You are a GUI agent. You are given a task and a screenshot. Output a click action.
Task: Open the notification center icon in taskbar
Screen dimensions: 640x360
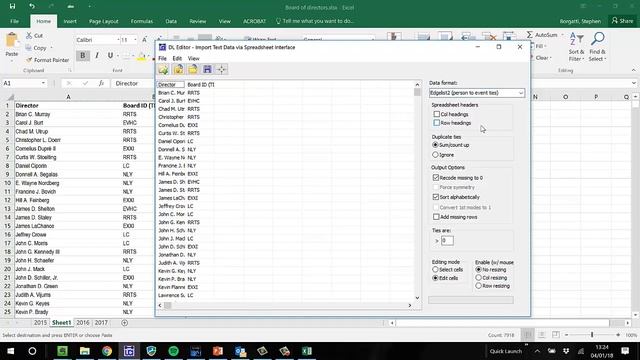click(x=625, y=351)
